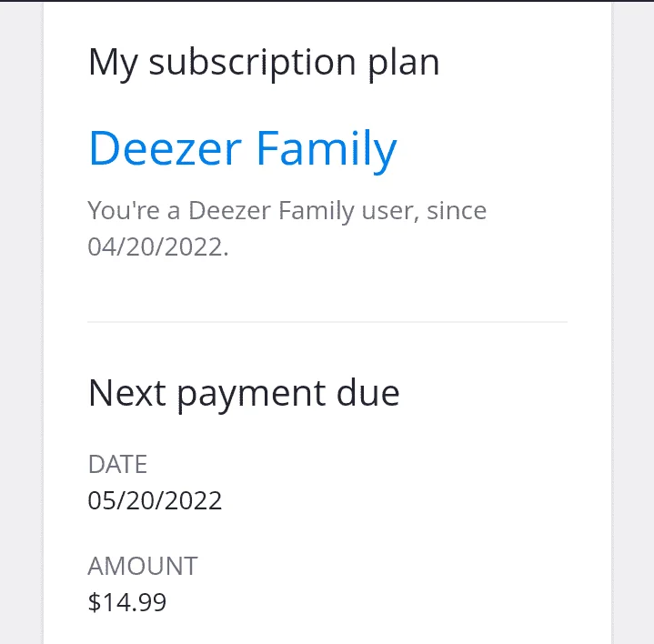Screen dimensions: 654x644
Task: Click the horizontal divider below subscription info
Action: coord(327,322)
